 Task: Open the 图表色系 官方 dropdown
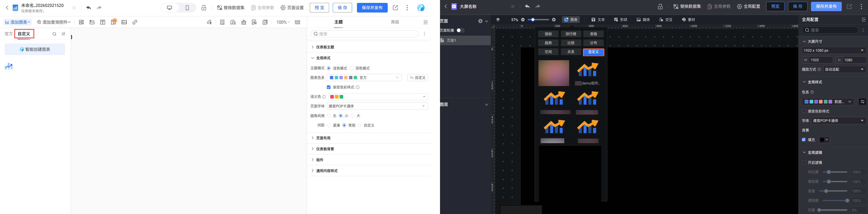click(364, 78)
